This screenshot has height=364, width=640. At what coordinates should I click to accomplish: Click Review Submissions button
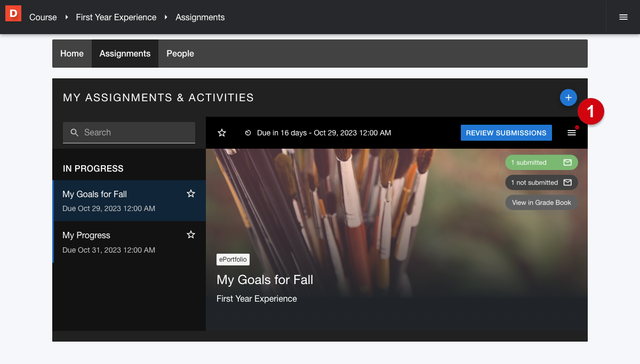[506, 133]
